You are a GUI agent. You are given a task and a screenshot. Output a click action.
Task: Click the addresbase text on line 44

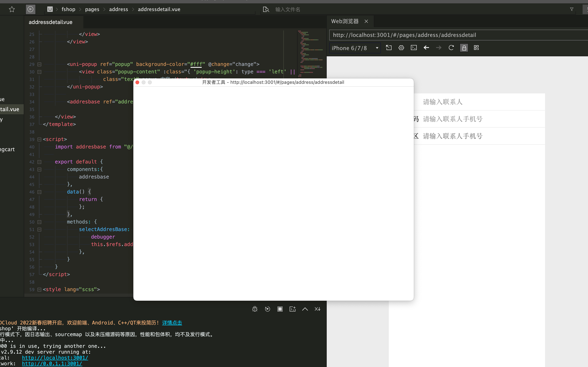[x=94, y=177]
